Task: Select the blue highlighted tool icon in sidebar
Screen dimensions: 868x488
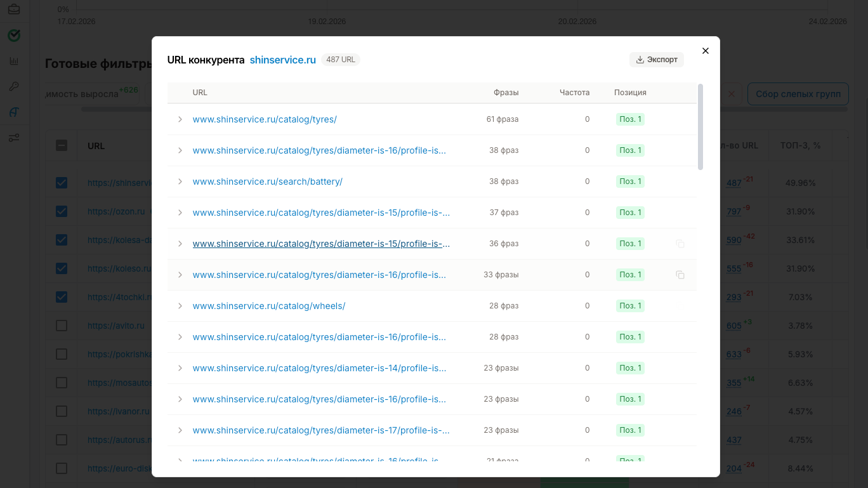Action: [x=14, y=112]
